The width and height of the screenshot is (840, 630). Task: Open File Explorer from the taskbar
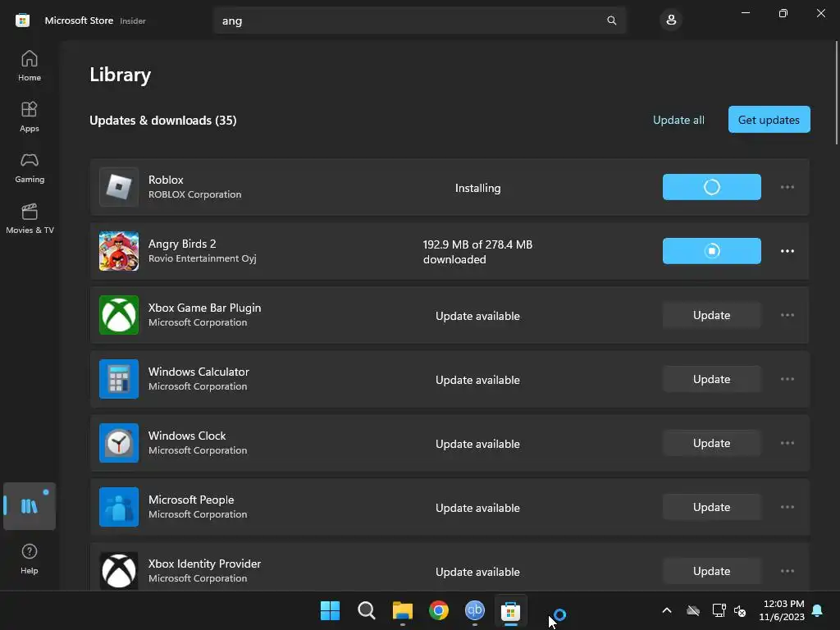pos(402,610)
